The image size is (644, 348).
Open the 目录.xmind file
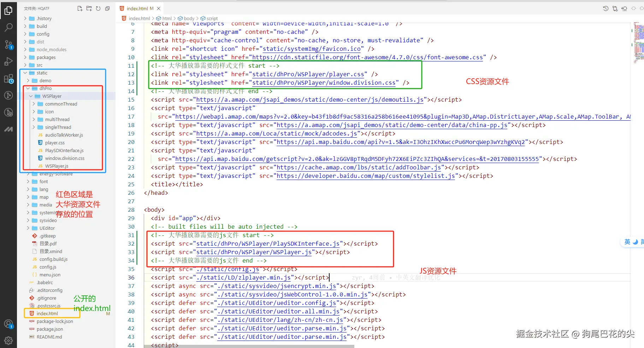pos(51,251)
